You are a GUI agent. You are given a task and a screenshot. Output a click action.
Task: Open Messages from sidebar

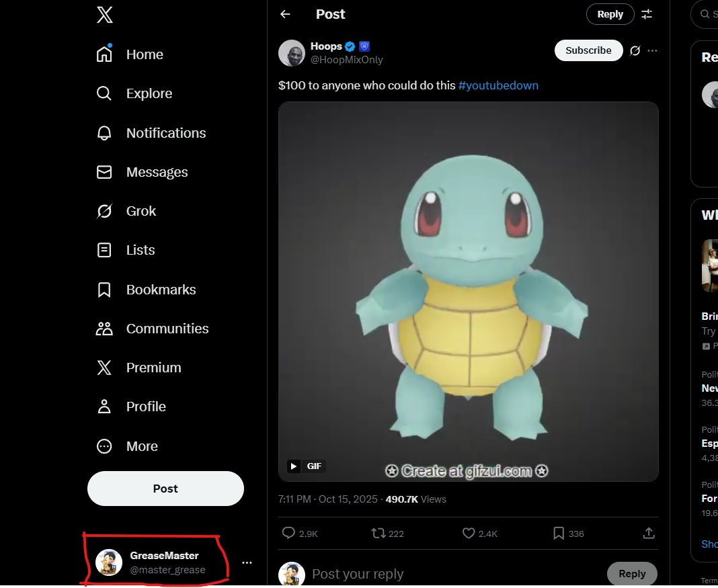pyautogui.click(x=142, y=172)
